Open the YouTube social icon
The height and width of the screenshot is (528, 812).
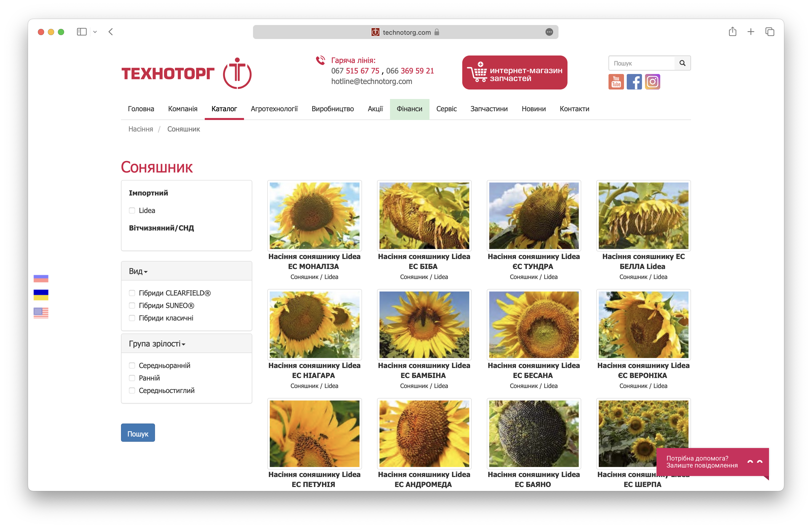coord(616,82)
